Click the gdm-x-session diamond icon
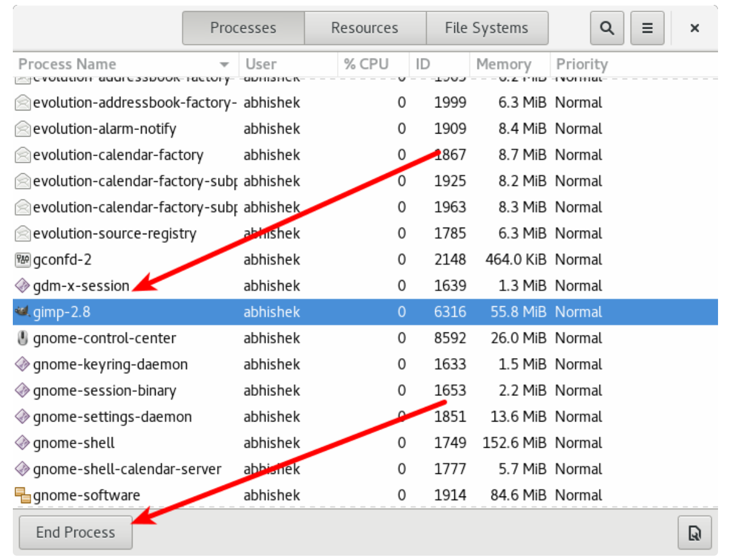Image resolution: width=740 pixels, height=560 pixels. (22, 286)
